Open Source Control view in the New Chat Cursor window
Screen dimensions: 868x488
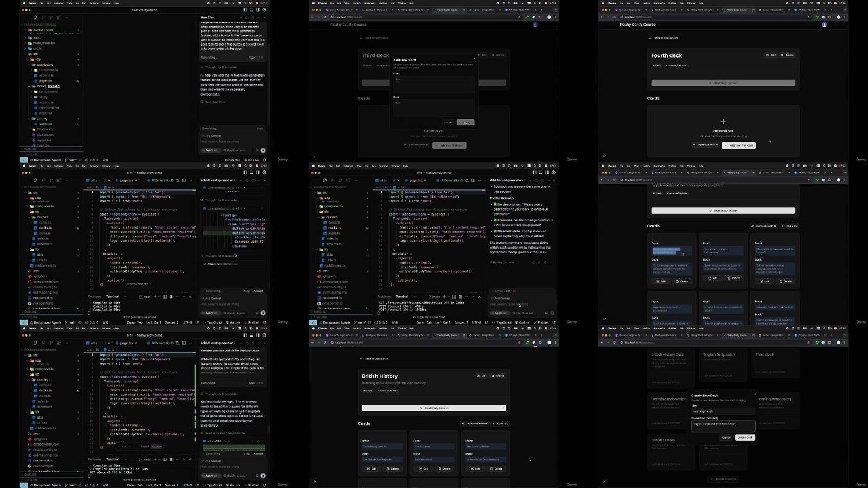click(x=51, y=17)
